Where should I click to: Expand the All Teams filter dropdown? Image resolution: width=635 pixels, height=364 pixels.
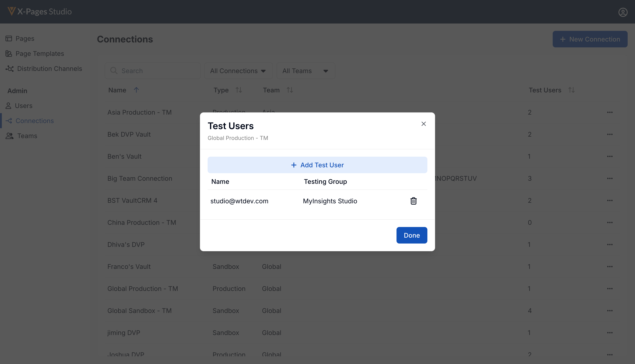(305, 71)
